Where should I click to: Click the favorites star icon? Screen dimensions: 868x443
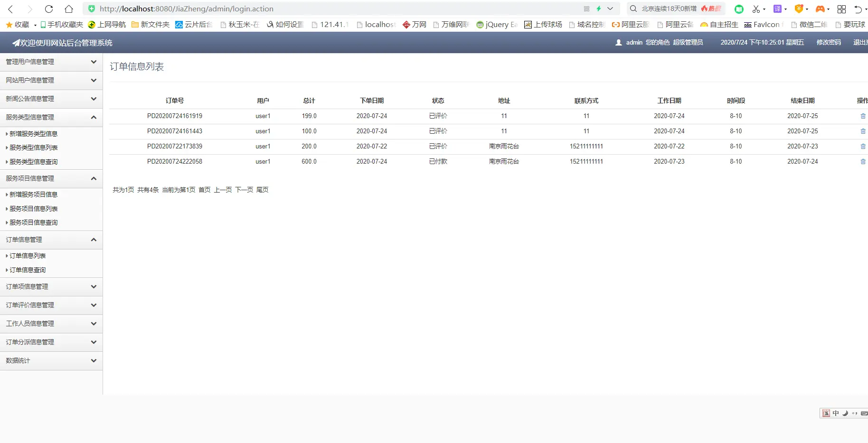(9, 25)
